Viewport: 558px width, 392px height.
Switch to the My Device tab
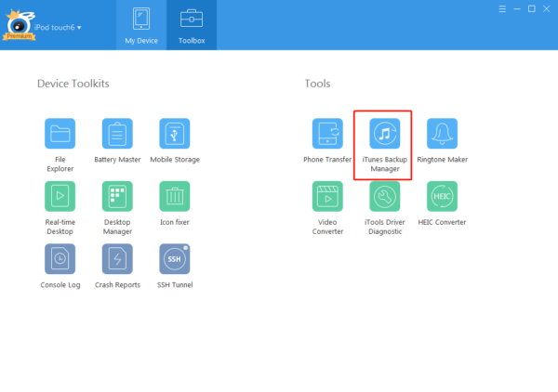(142, 25)
